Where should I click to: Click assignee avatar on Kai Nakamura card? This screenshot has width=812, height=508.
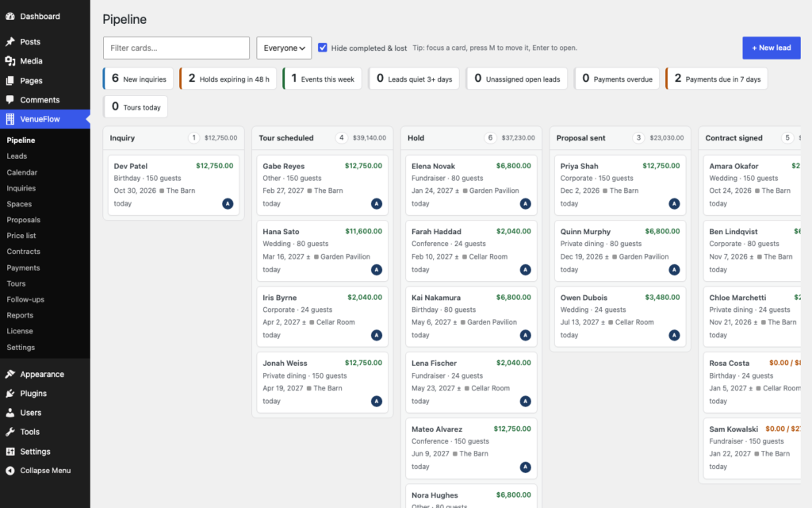pos(526,336)
